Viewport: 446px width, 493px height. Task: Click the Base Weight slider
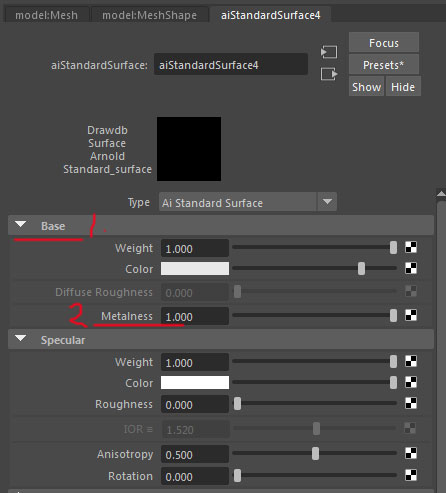coord(315,248)
